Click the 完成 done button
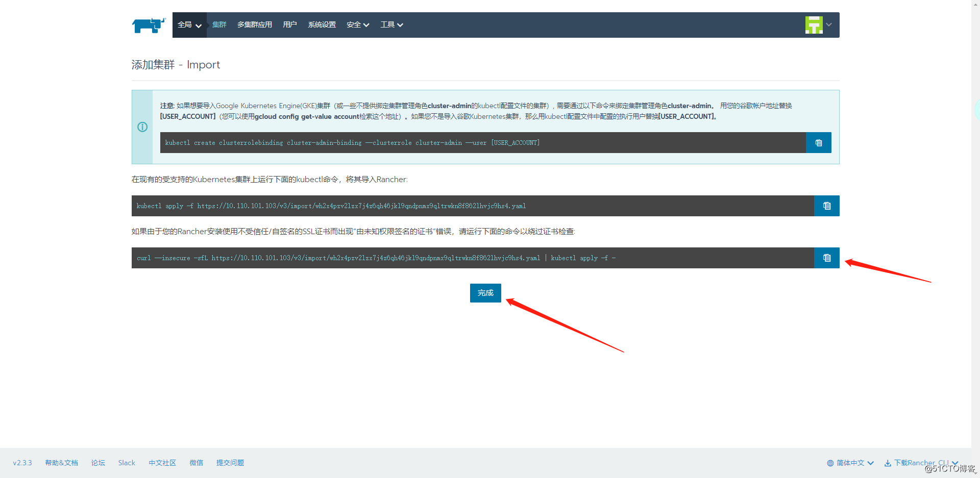The height and width of the screenshot is (478, 980). [x=485, y=293]
